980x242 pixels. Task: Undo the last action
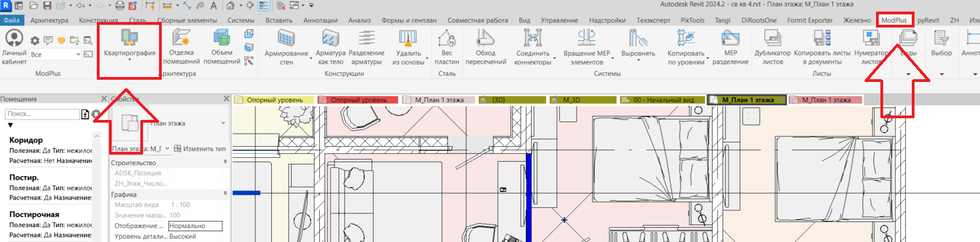click(80, 5)
